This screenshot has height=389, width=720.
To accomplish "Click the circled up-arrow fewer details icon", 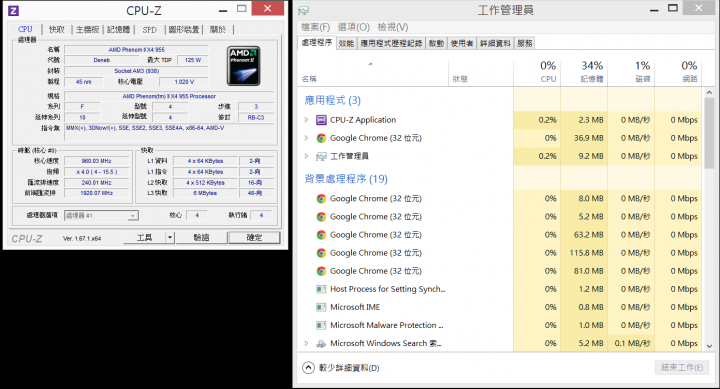I will pyautogui.click(x=309, y=367).
